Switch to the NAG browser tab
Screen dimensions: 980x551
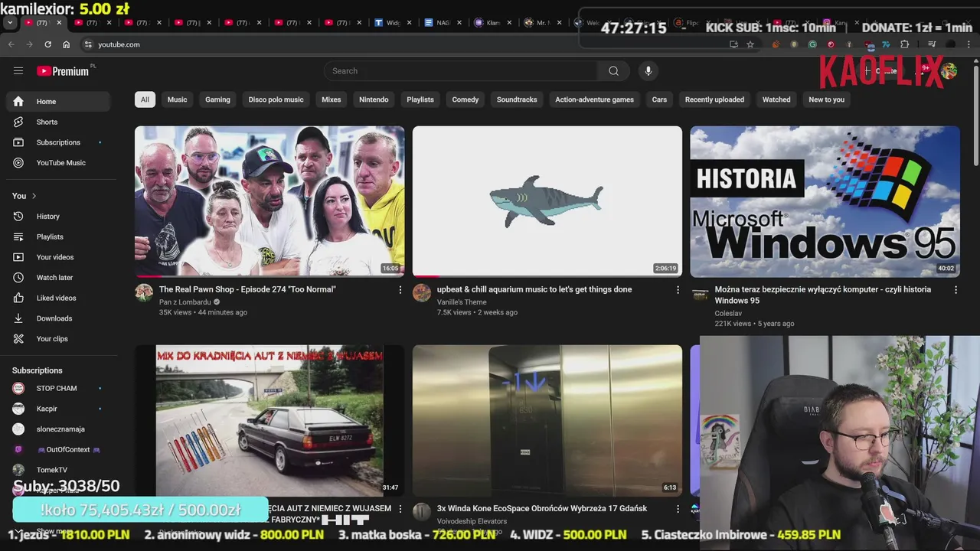(x=442, y=23)
